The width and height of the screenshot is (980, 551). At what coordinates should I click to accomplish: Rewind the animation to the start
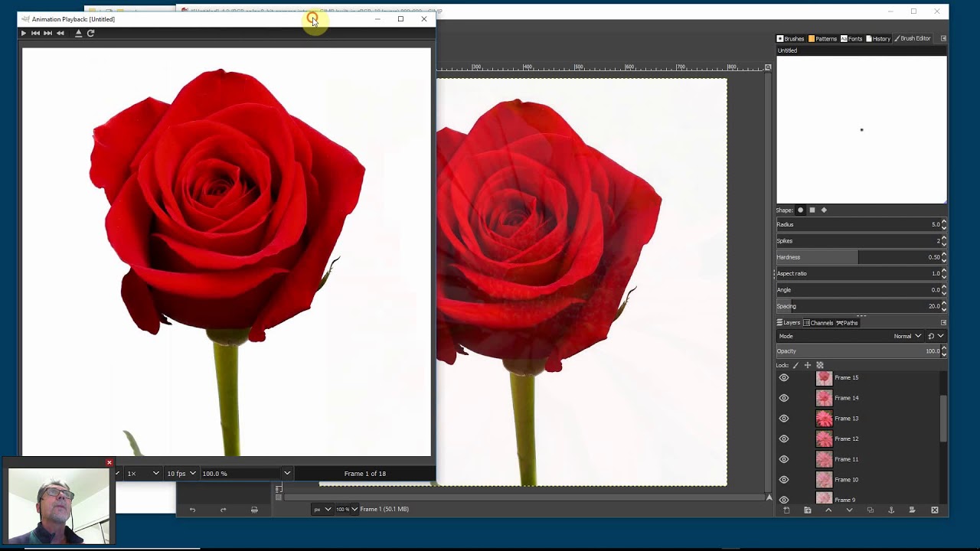(x=60, y=33)
